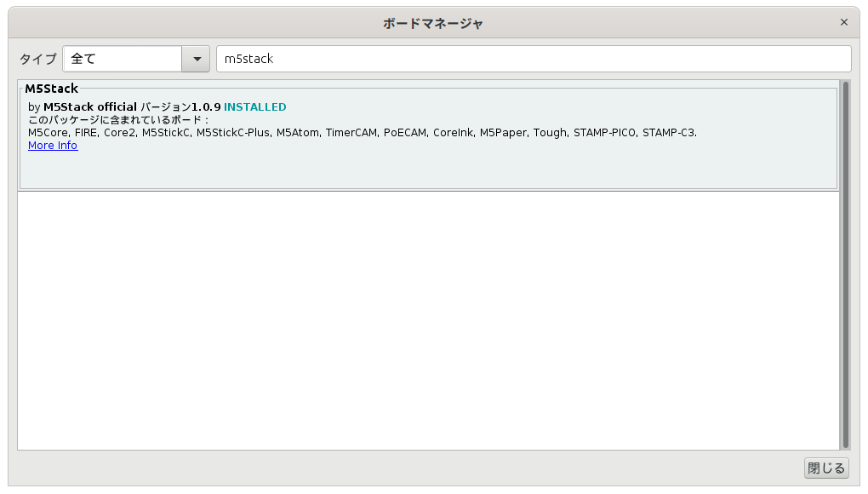Open the type combo box to change filter
Screen dimensions: 868x494
136,58
